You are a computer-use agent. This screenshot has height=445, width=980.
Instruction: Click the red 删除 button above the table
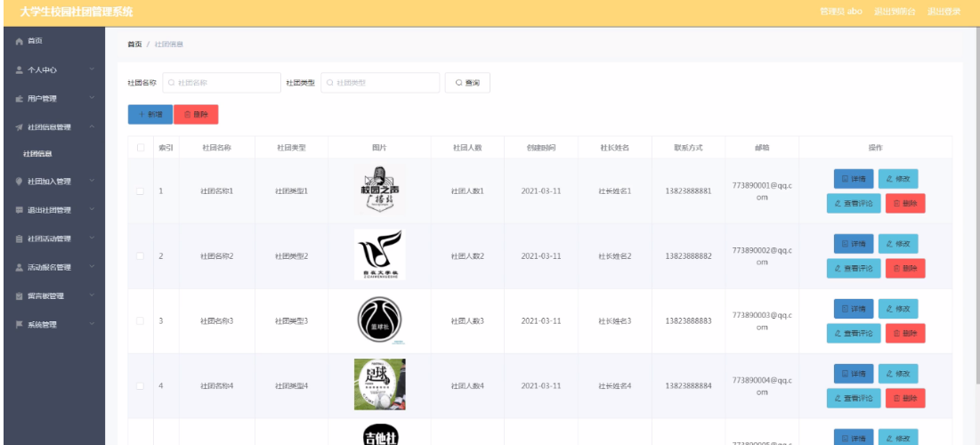(196, 115)
